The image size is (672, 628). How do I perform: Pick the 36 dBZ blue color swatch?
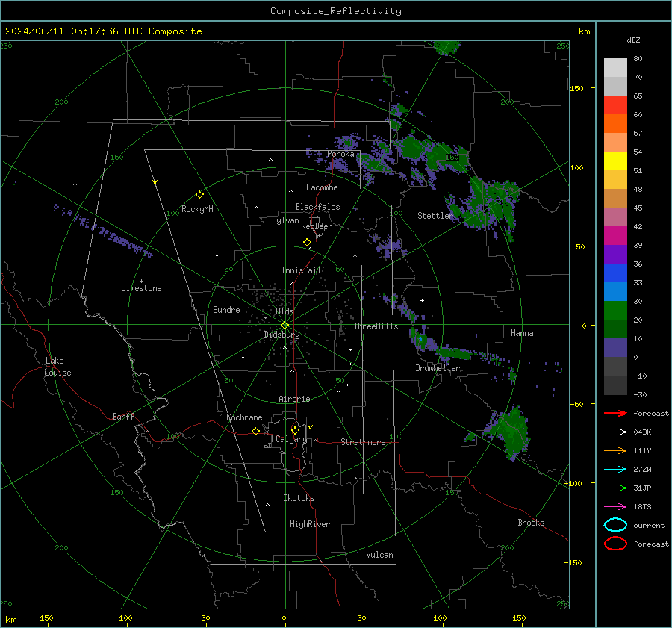tap(615, 273)
